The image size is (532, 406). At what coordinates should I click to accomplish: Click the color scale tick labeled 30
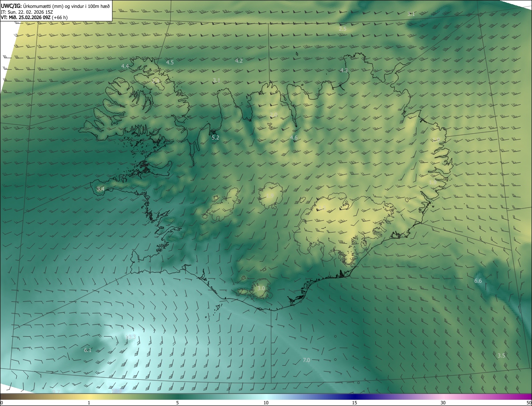(443, 403)
